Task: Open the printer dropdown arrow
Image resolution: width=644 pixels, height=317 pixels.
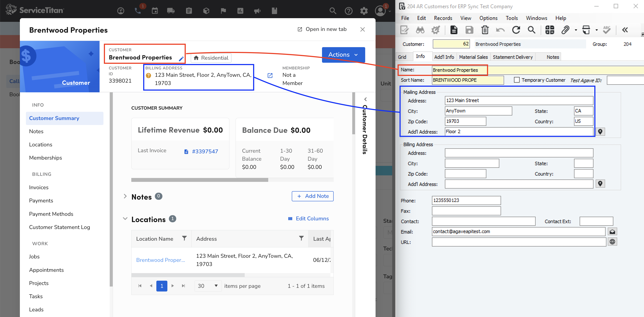Action: coord(597,30)
